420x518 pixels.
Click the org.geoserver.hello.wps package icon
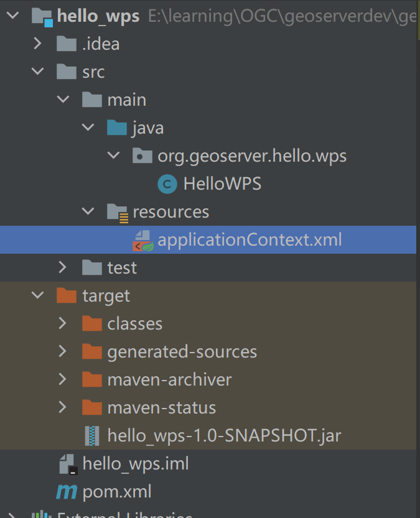(142, 155)
